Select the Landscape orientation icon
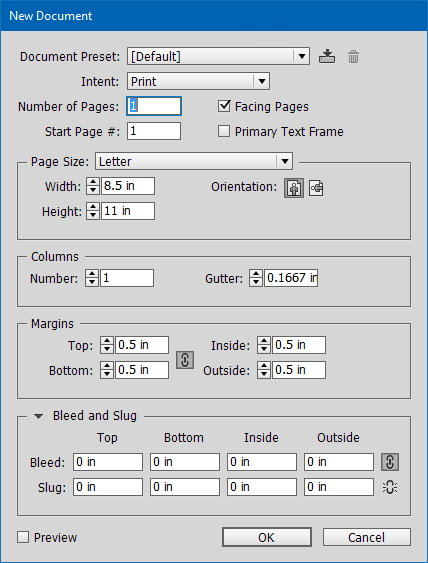This screenshot has width=428, height=563. (x=316, y=188)
